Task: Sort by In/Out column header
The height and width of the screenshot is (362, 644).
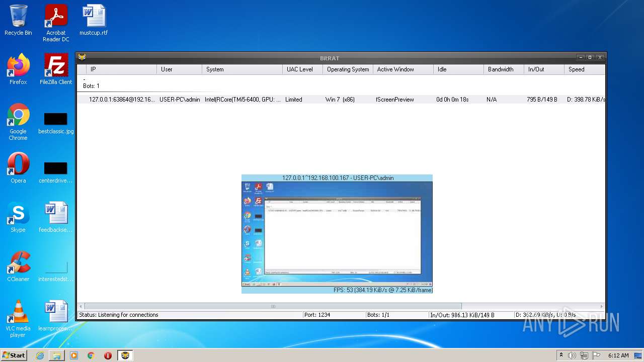Action: click(x=544, y=69)
